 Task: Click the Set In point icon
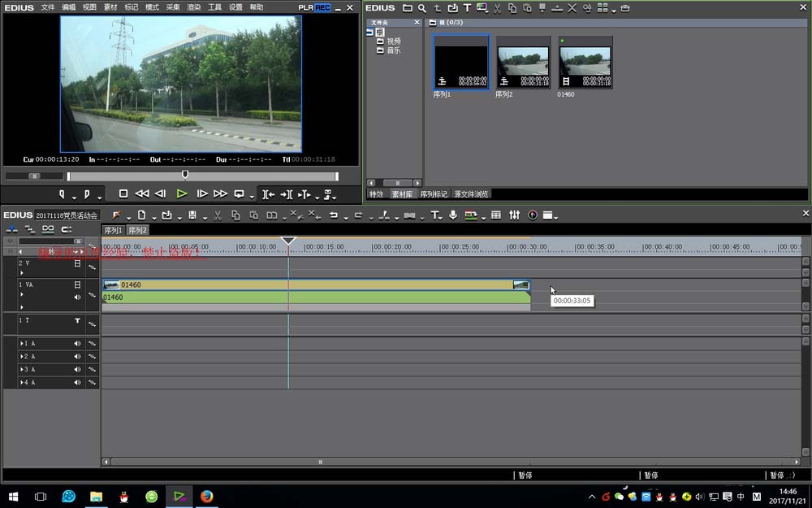coord(63,194)
